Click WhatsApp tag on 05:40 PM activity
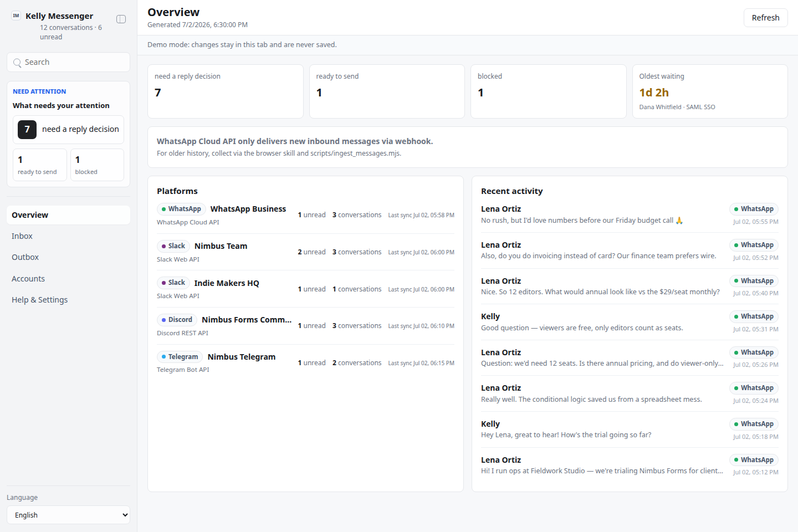Screen dimensions: 798x532 pos(754,281)
